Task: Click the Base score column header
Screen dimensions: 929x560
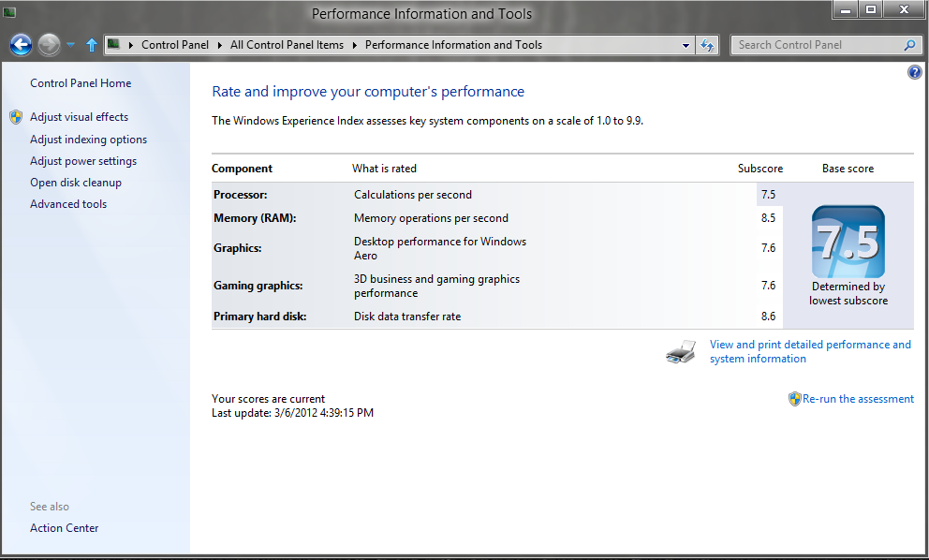Action: [848, 169]
